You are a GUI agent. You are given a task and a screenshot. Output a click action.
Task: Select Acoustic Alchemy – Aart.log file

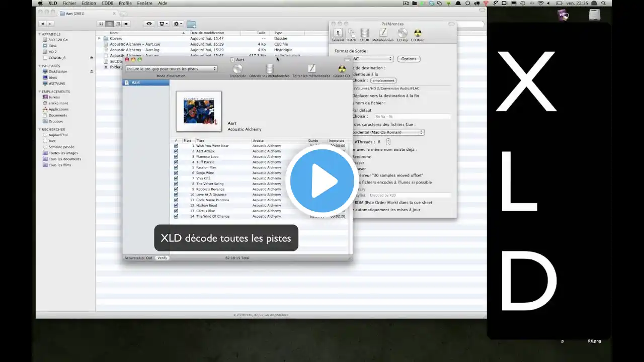click(134, 50)
